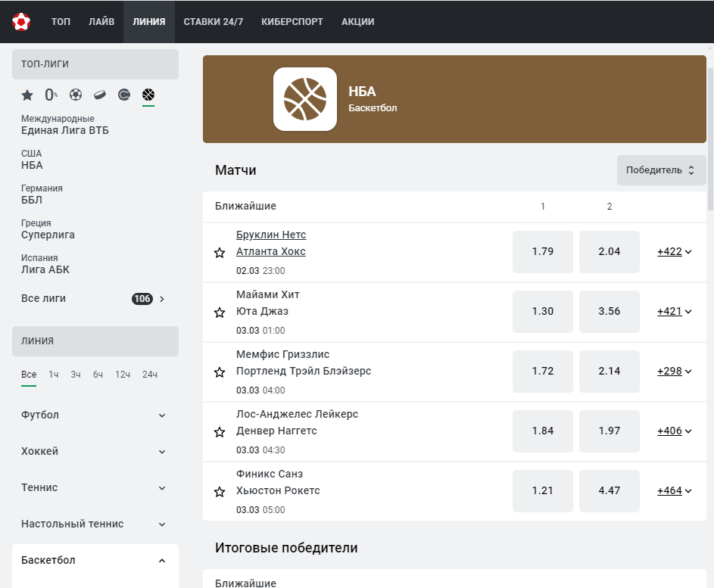Favorite the Бруклин Нетс match star
714x588 pixels.
(220, 253)
